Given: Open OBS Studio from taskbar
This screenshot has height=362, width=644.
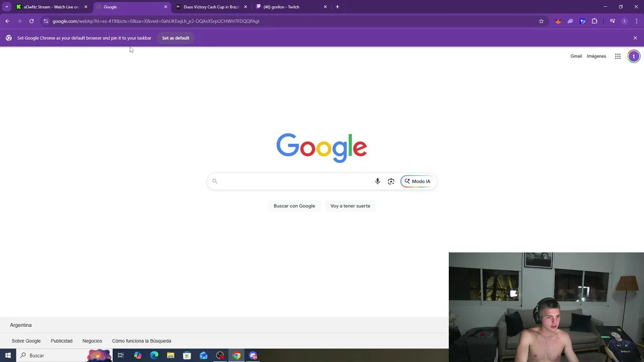Looking at the screenshot, I should click(x=220, y=355).
